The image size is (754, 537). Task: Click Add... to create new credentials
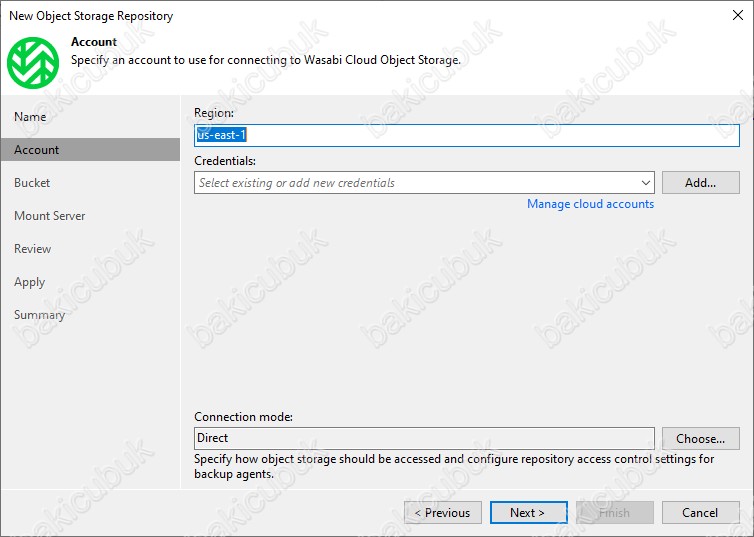(701, 183)
